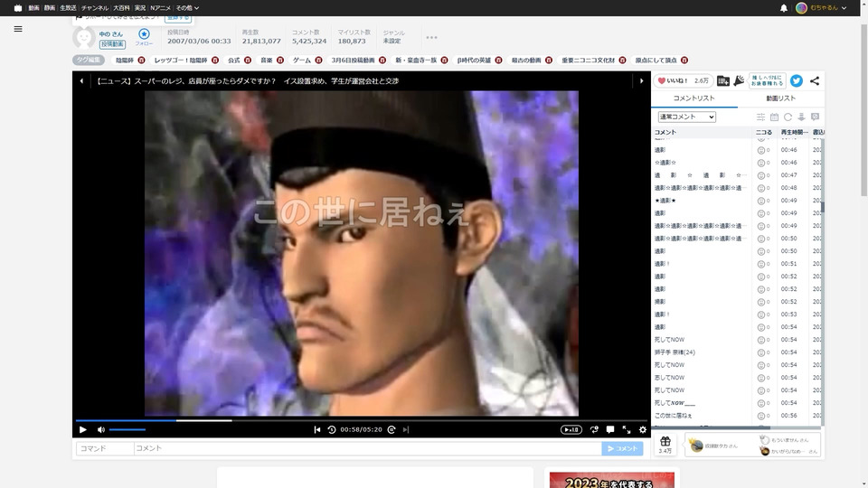Click the タグ編集 button
The image size is (868, 488).
click(88, 60)
